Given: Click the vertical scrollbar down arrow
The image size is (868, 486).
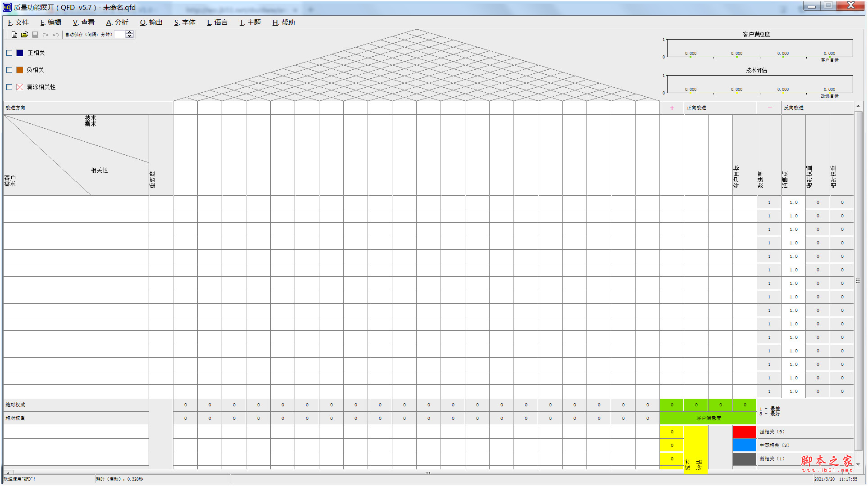Looking at the screenshot, I should point(858,464).
